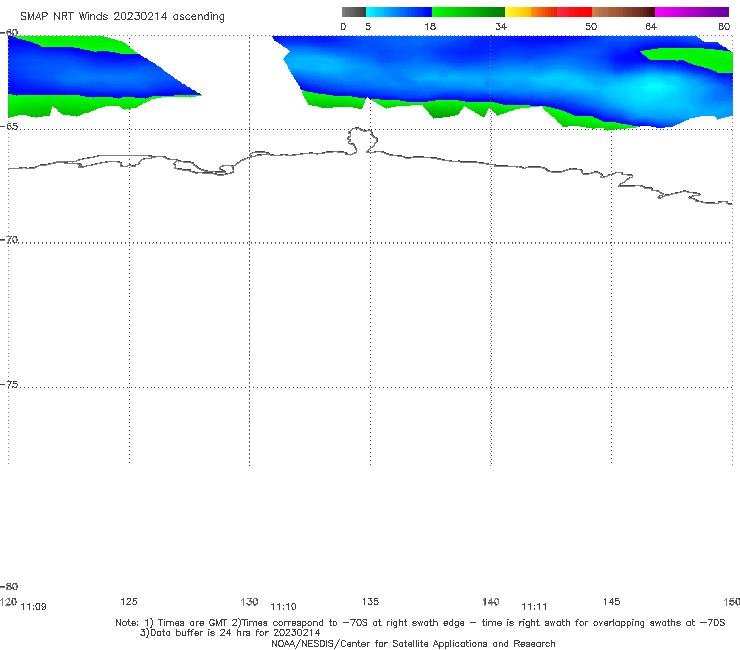Click the swath time '11:09'
This screenshot has height=650, width=740.
point(34,607)
